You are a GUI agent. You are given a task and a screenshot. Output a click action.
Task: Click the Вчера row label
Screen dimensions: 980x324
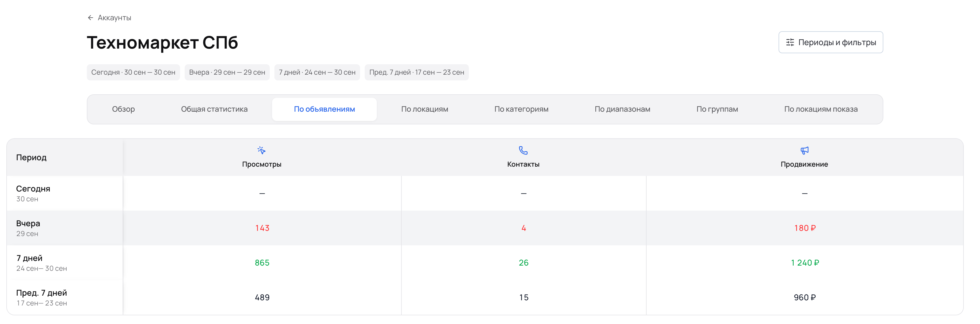click(x=28, y=223)
